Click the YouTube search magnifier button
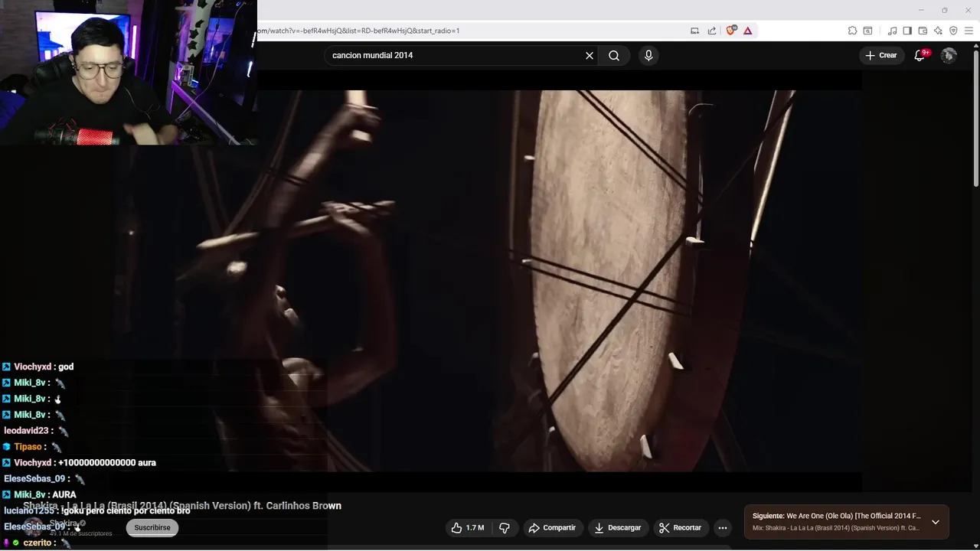The width and height of the screenshot is (980, 551). click(614, 55)
